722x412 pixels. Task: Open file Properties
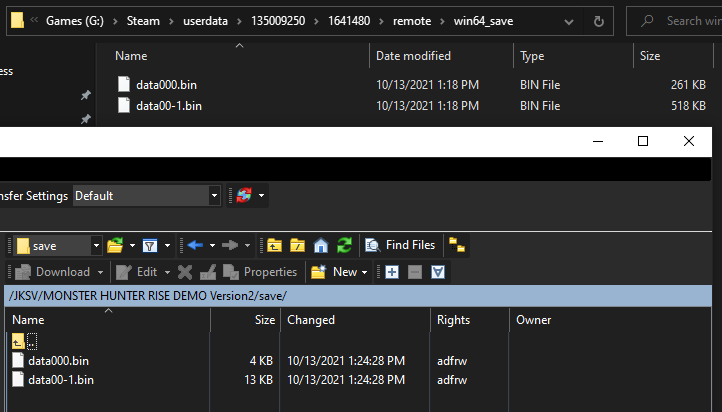260,272
